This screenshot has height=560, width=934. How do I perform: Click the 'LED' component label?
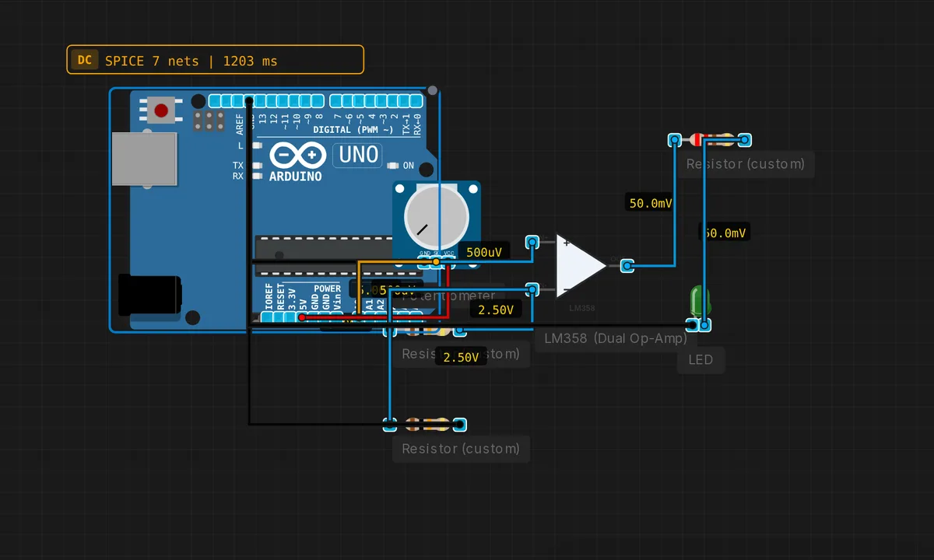click(x=700, y=360)
